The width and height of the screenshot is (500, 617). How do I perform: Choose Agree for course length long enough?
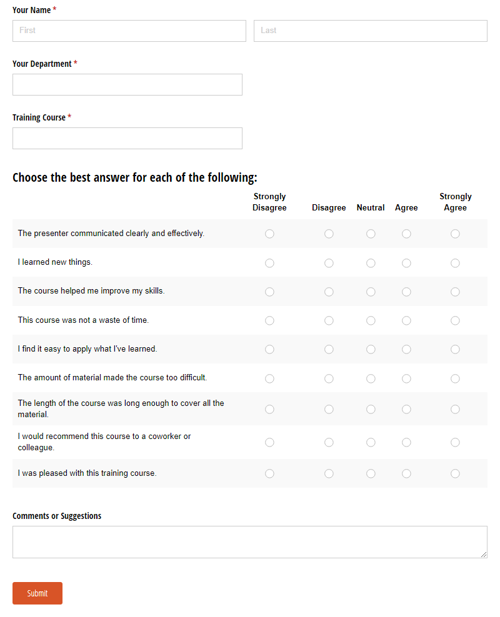(406, 409)
